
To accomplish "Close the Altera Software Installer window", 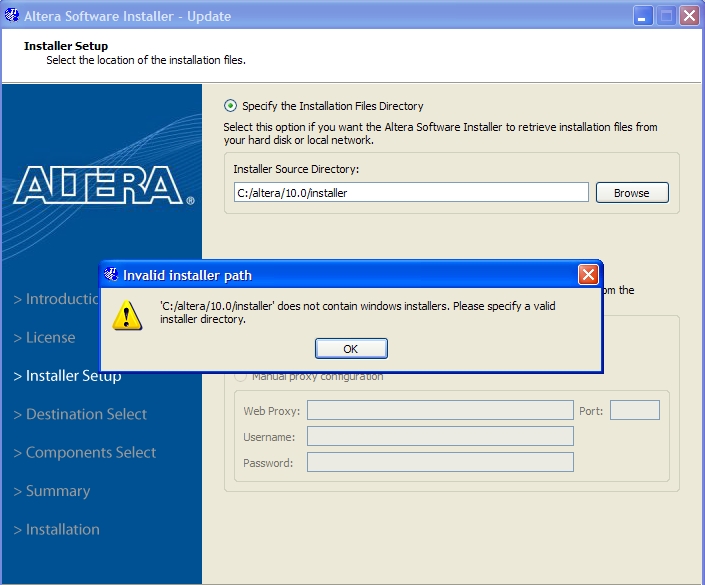I will coord(689,16).
